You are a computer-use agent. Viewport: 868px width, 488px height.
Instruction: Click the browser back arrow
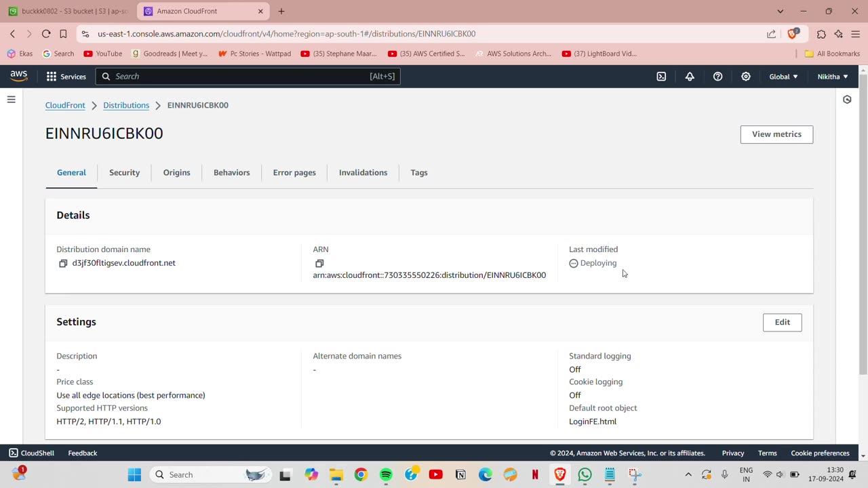click(x=12, y=33)
